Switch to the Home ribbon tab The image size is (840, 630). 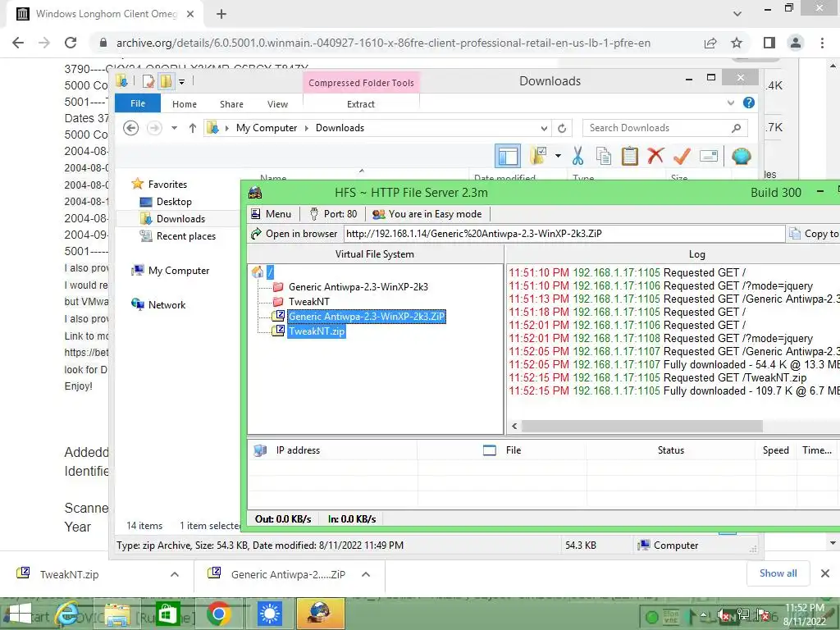185,104
